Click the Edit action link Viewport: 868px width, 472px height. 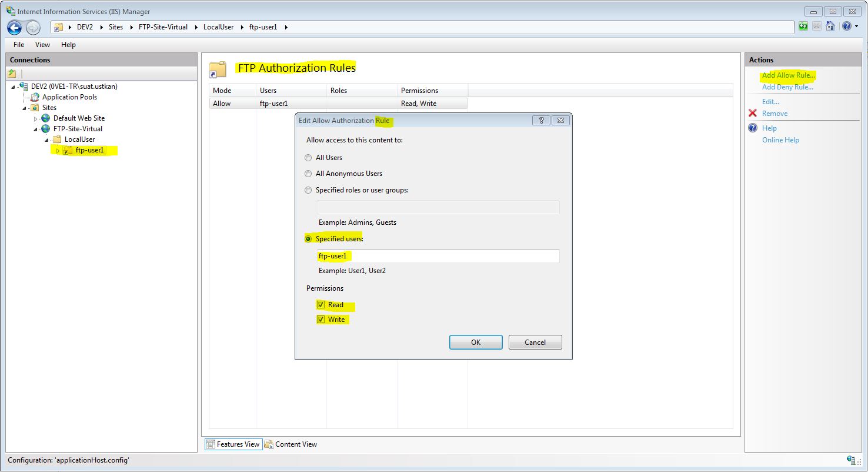coord(770,102)
